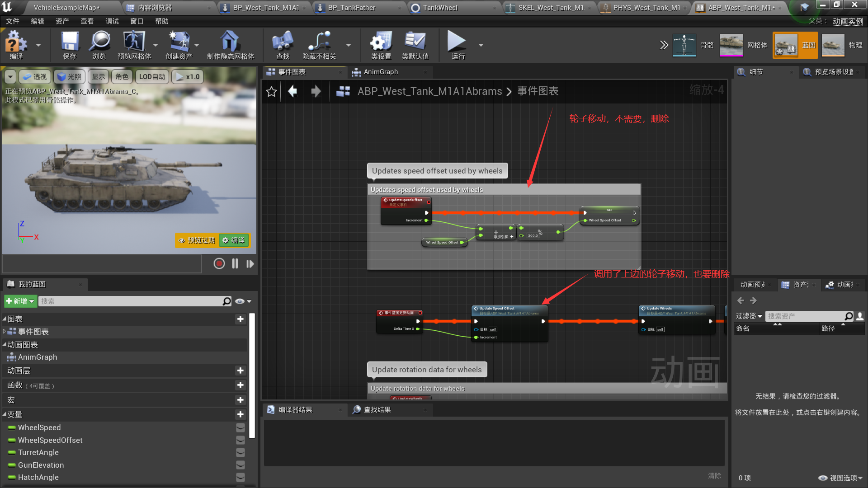Screen dimensions: 868x488
Task: Click 我的蓝图 search input field
Action: click(131, 301)
